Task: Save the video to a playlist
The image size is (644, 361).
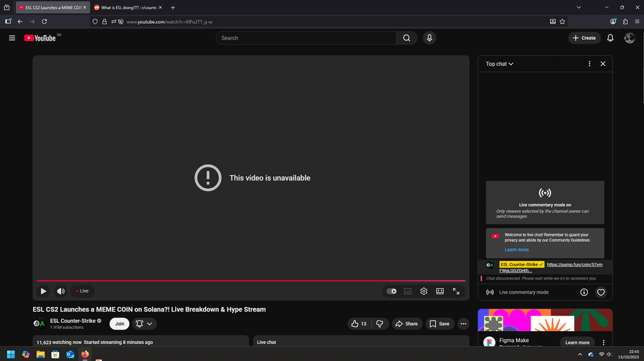Action: [439, 323]
